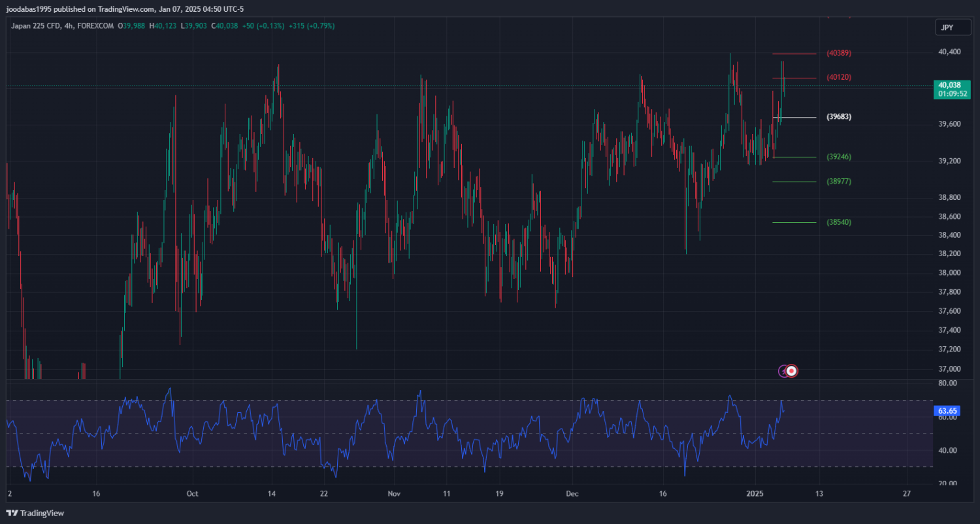The height and width of the screenshot is (524, 980).
Task: Select the (40389) red resistance level label
Action: (x=839, y=53)
